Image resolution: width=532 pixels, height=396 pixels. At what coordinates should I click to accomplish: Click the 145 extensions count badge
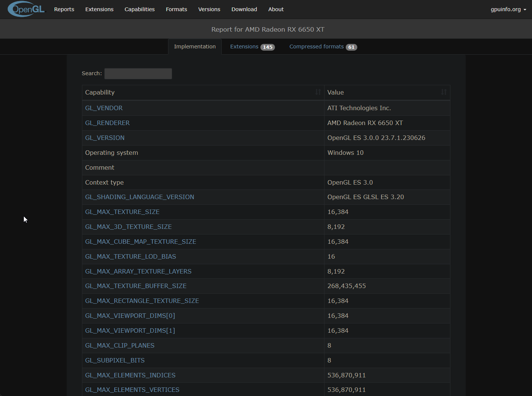click(x=267, y=47)
